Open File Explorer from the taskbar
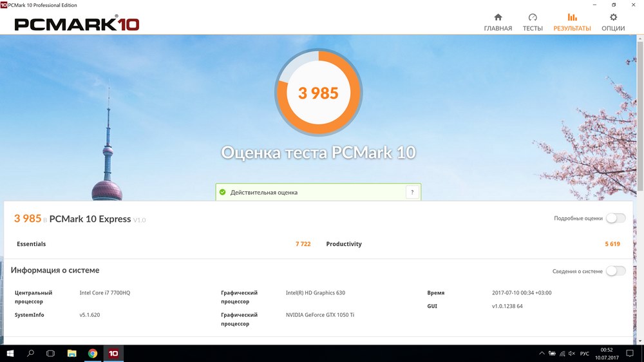 pyautogui.click(x=72, y=354)
